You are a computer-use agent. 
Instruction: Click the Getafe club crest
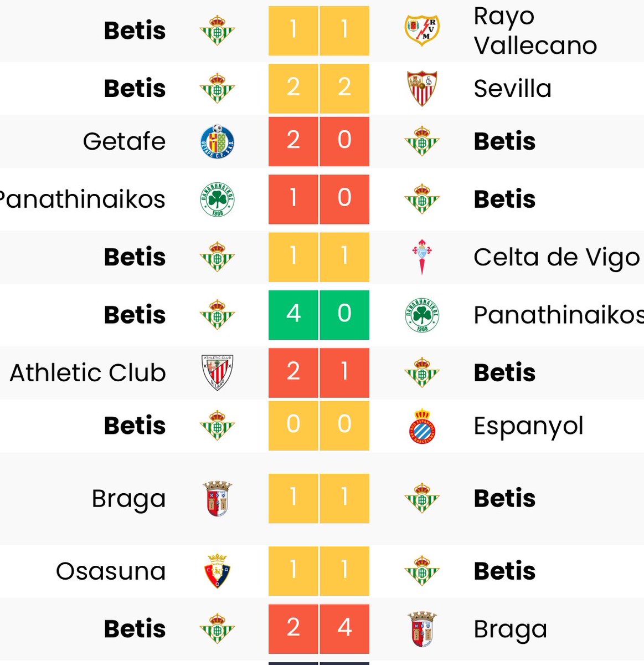[x=217, y=141]
